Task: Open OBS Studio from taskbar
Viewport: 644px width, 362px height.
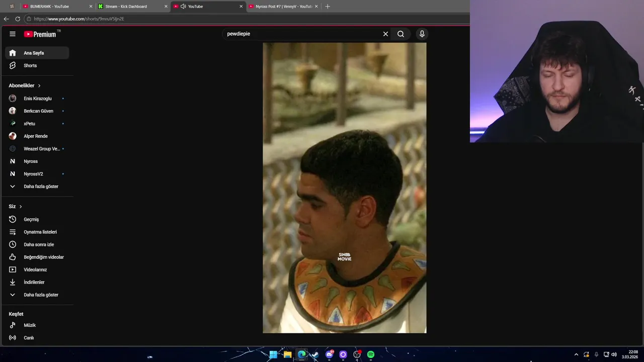Action: pos(357,354)
